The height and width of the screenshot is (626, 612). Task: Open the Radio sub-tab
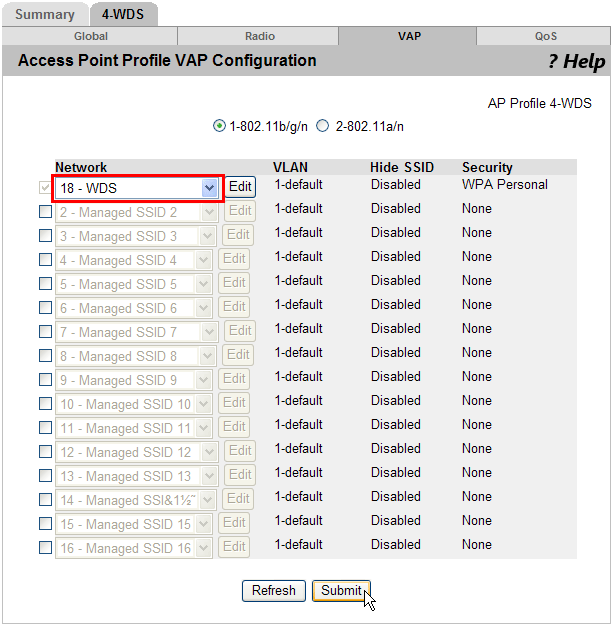click(x=260, y=36)
